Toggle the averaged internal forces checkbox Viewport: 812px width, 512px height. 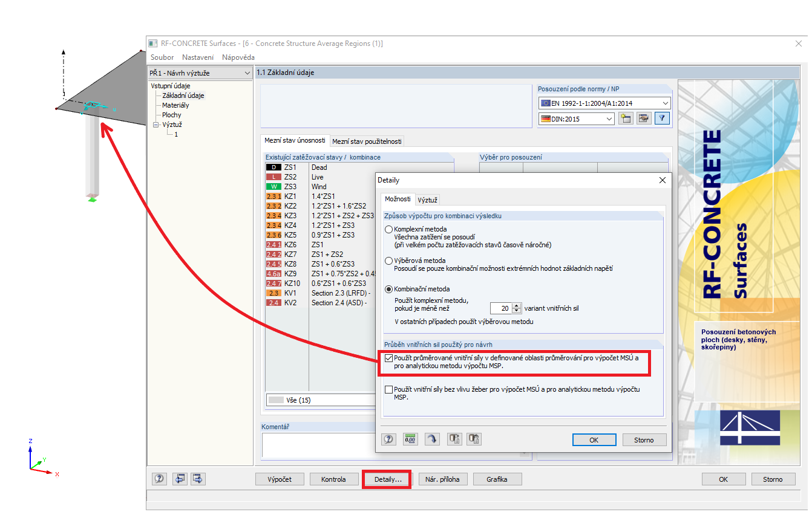coord(389,358)
